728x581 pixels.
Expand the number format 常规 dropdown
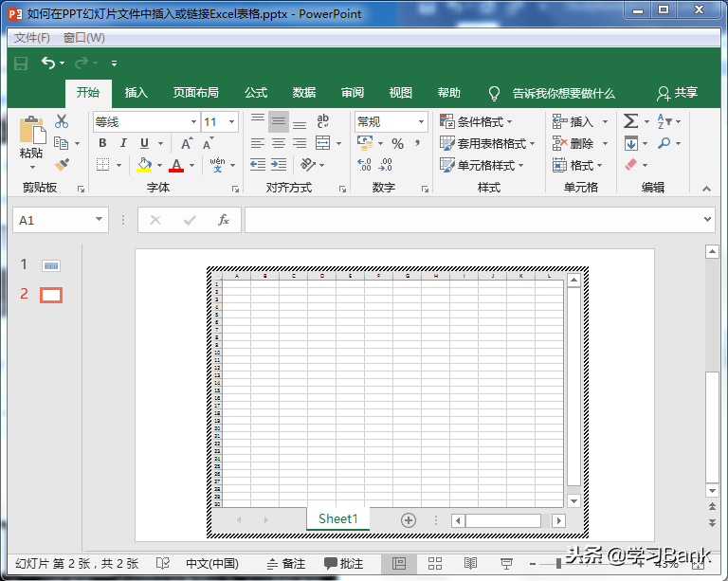pos(421,121)
